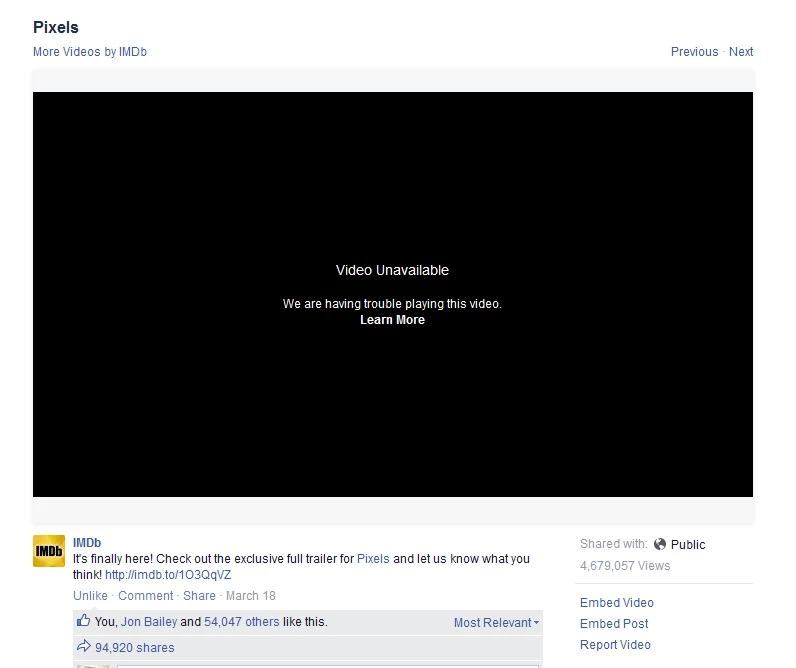The width and height of the screenshot is (796, 668).
Task: Open the March 18 timestamp
Action: click(x=251, y=596)
